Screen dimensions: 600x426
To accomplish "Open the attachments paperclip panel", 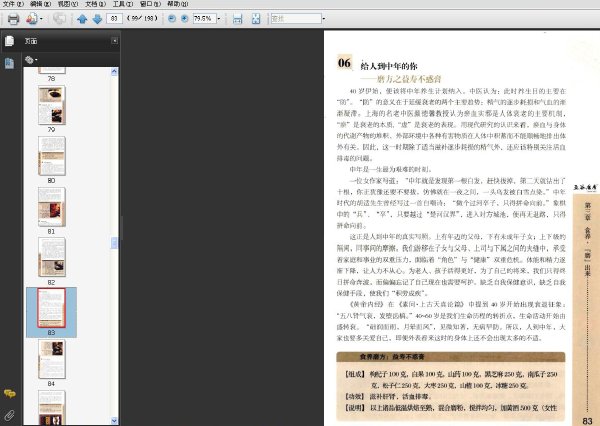I will tap(10, 415).
